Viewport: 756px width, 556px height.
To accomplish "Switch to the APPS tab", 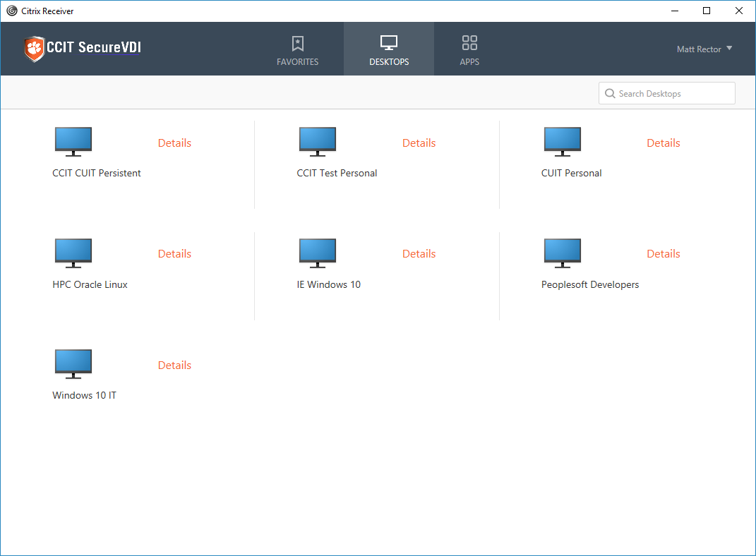I will pos(469,49).
